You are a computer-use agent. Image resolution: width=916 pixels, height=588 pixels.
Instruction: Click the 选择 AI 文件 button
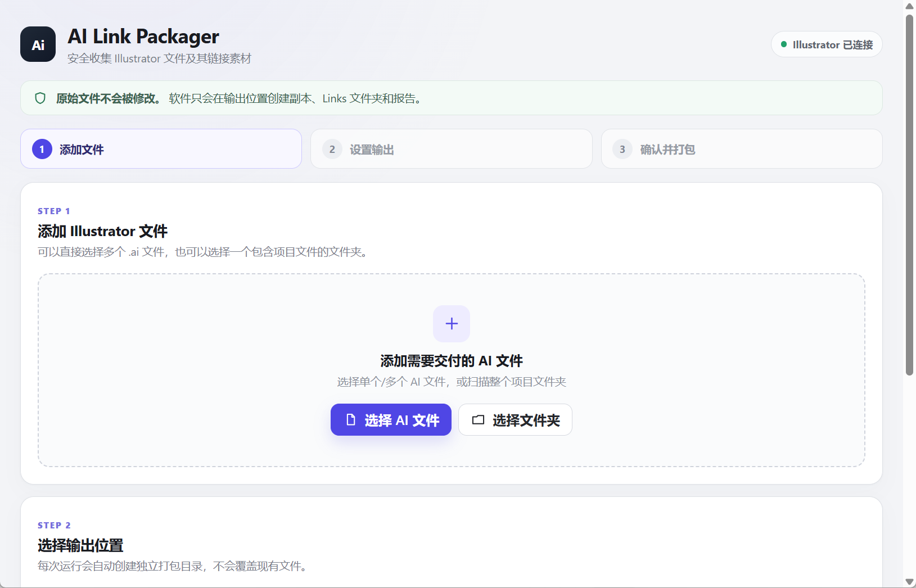391,420
